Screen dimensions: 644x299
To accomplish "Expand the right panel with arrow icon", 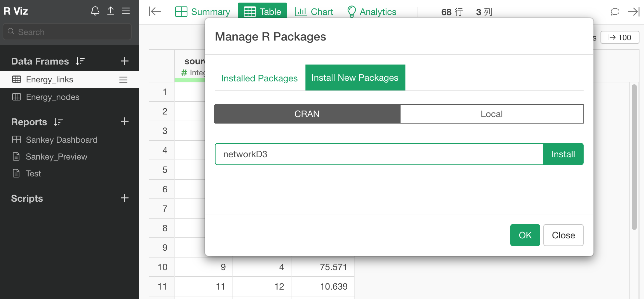I will [633, 12].
